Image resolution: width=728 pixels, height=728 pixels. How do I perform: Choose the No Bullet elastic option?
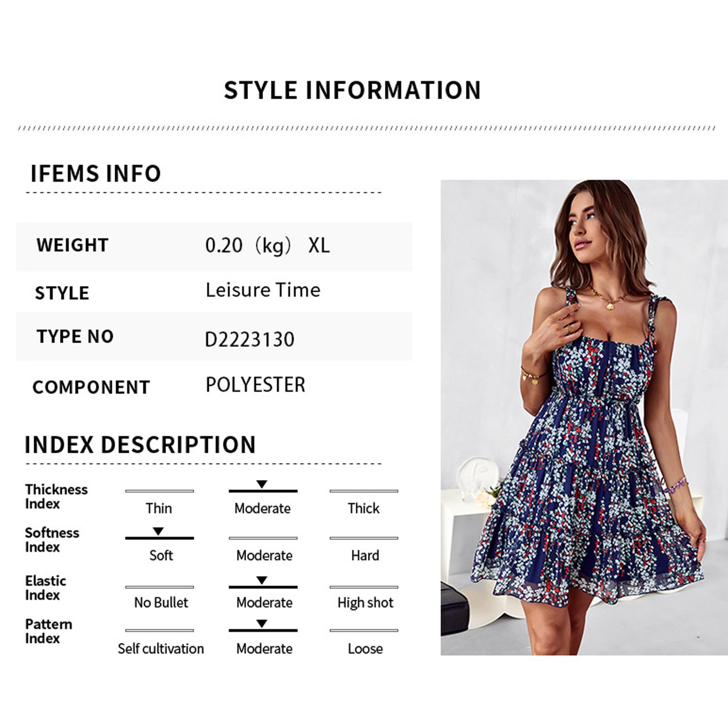[x=161, y=602]
